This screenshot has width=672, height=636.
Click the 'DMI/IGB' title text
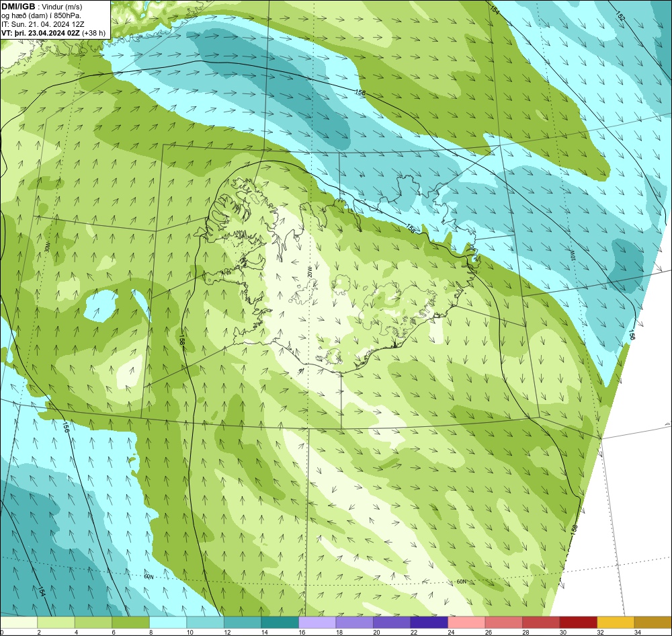tap(18, 7)
